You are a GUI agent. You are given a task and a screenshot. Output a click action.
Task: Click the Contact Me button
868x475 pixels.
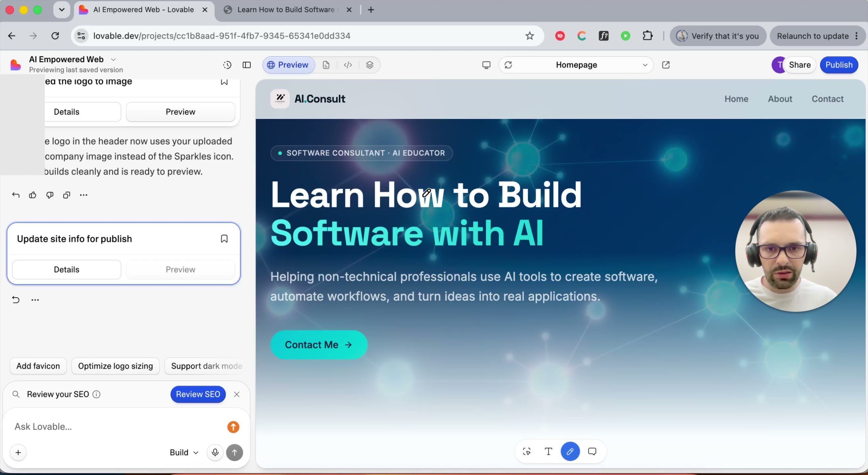click(319, 345)
